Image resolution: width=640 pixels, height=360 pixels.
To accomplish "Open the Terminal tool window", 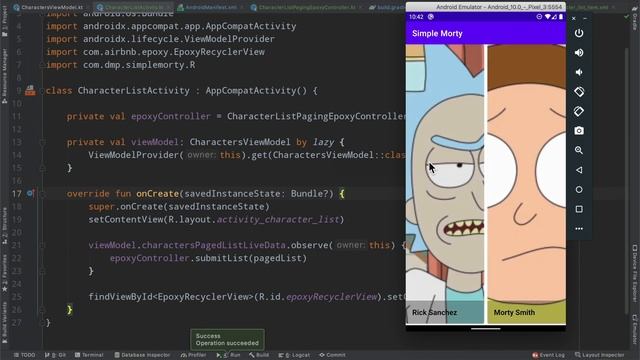I will (x=89, y=355).
